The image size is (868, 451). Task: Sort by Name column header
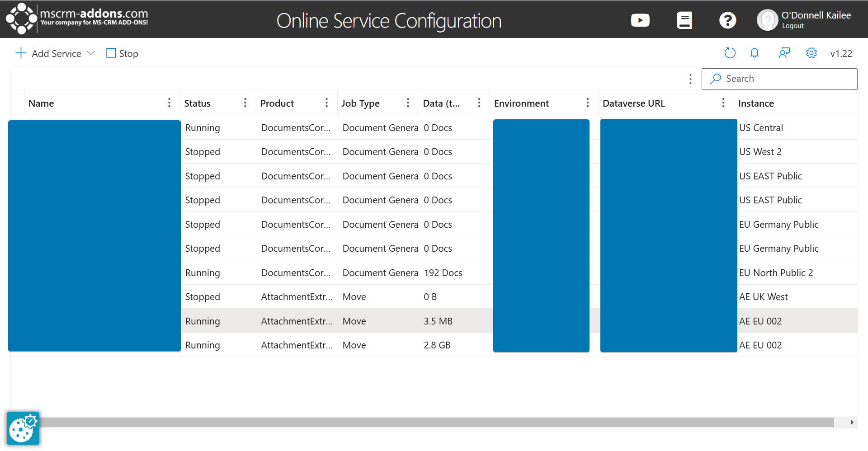pyautogui.click(x=41, y=103)
